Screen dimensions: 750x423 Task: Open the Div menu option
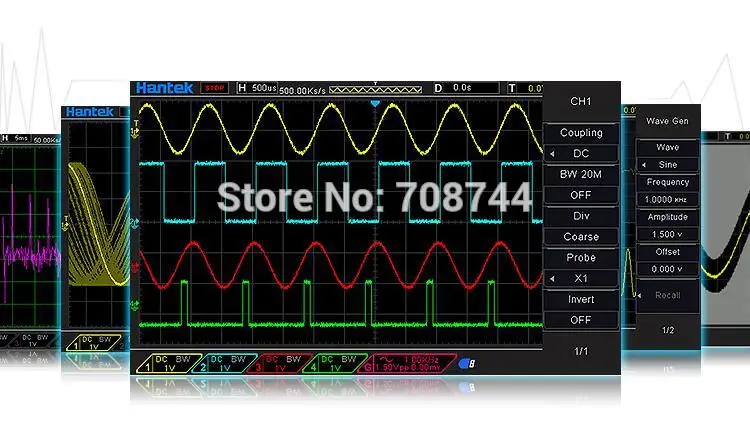(581, 216)
